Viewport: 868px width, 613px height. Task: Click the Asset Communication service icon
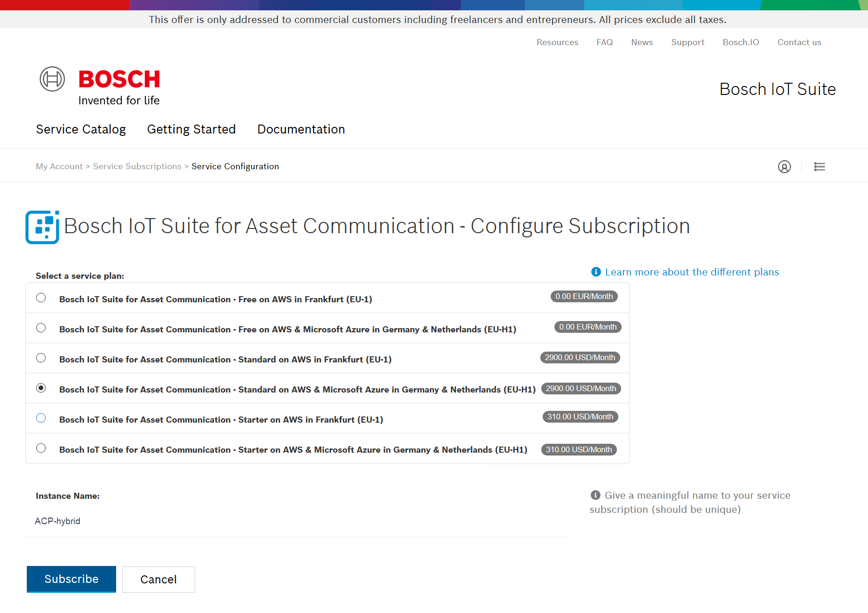(x=42, y=227)
